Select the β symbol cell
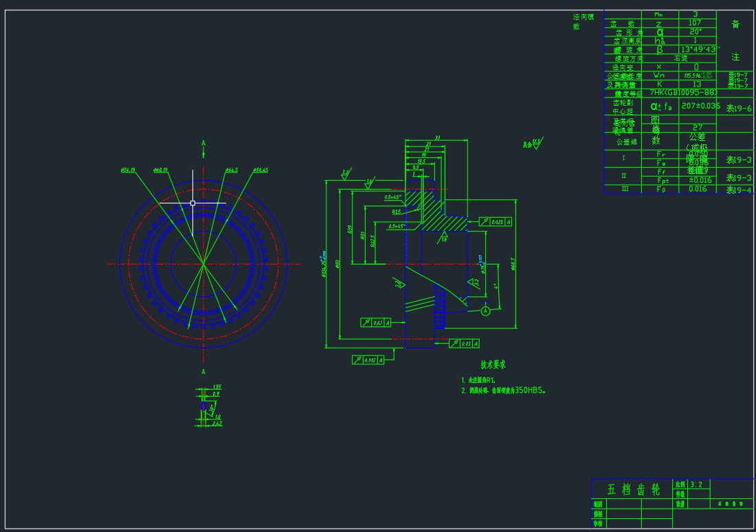The image size is (756, 532). click(660, 49)
